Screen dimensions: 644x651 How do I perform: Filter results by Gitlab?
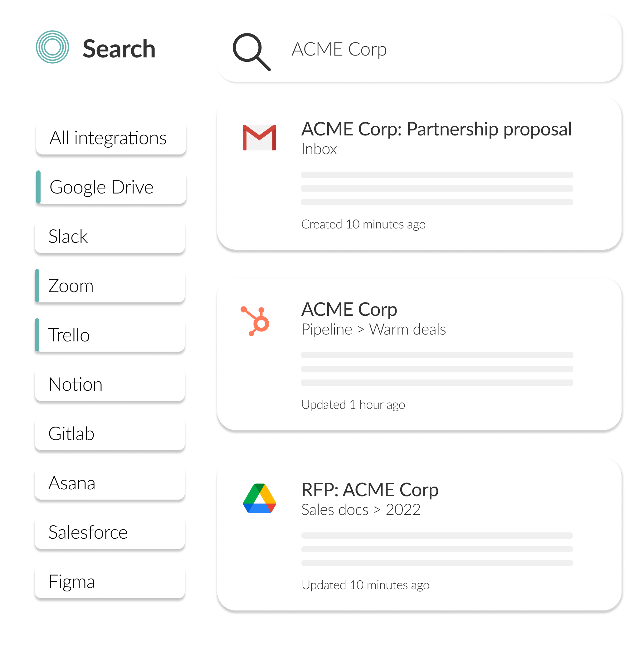pyautogui.click(x=110, y=434)
